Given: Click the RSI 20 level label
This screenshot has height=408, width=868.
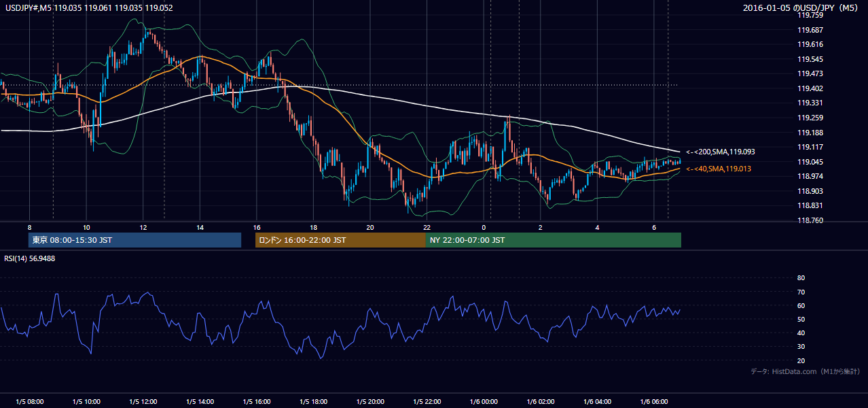Looking at the screenshot, I should (x=801, y=360).
